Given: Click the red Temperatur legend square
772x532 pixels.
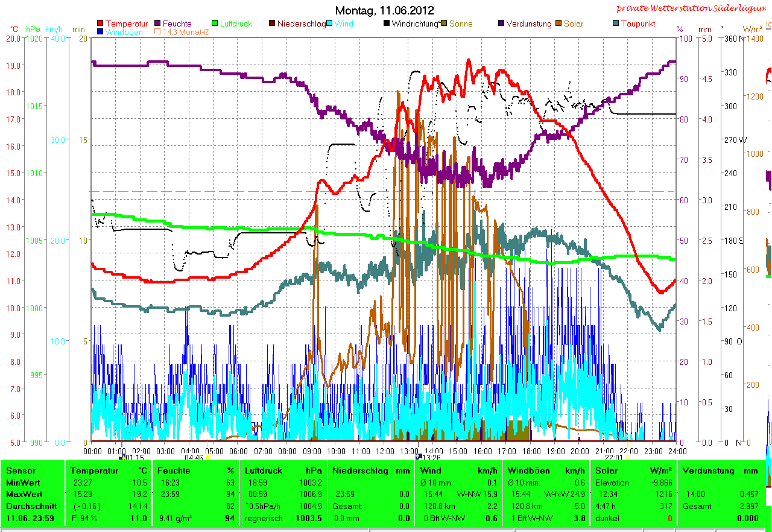Looking at the screenshot, I should point(100,24).
